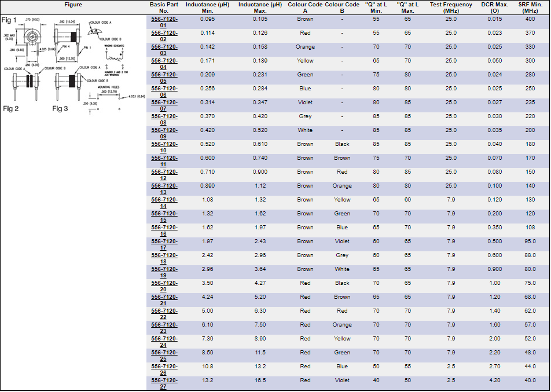
Task: Select part link 556-7120-17
Action: tap(164, 244)
